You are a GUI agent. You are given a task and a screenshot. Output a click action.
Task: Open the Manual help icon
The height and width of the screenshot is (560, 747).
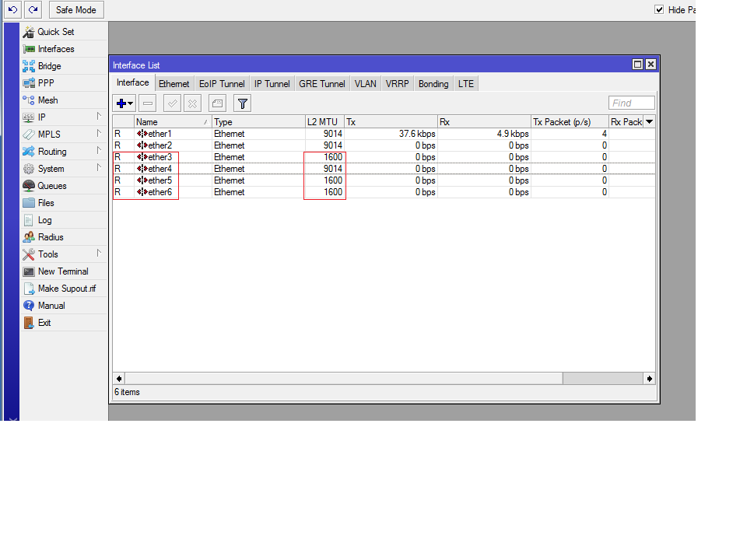tap(29, 306)
